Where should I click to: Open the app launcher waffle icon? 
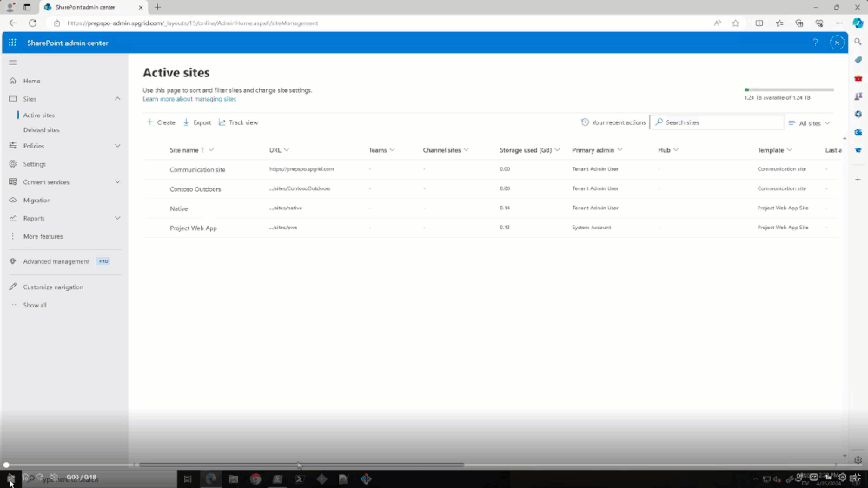click(12, 43)
